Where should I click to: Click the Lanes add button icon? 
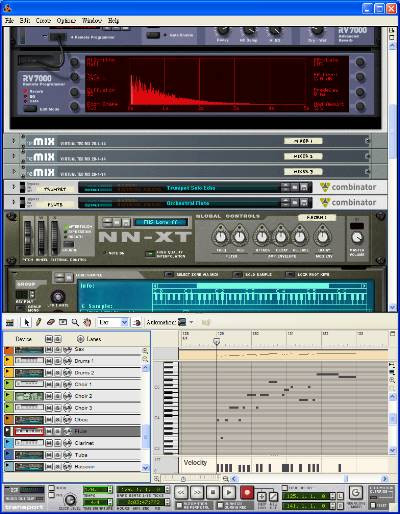pyautogui.click(x=80, y=339)
